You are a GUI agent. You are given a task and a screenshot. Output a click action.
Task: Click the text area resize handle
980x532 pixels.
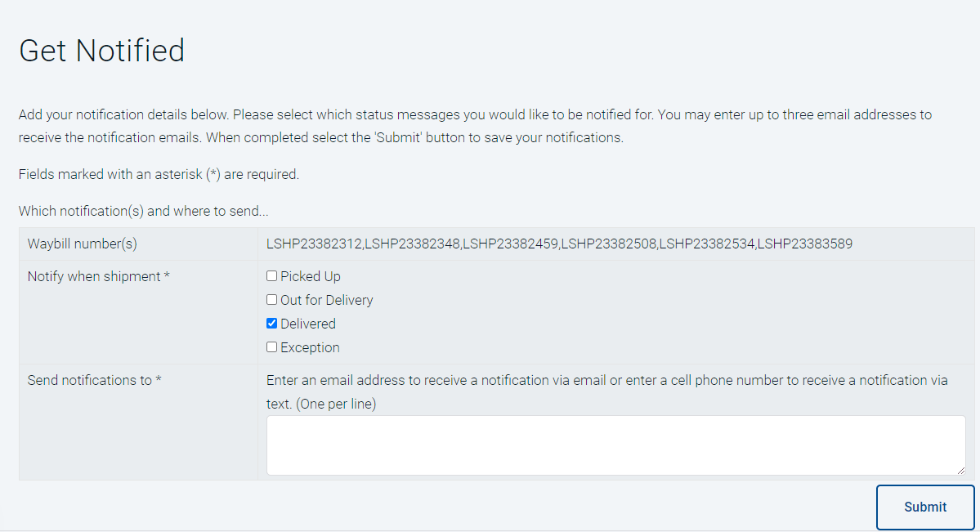pos(960,470)
